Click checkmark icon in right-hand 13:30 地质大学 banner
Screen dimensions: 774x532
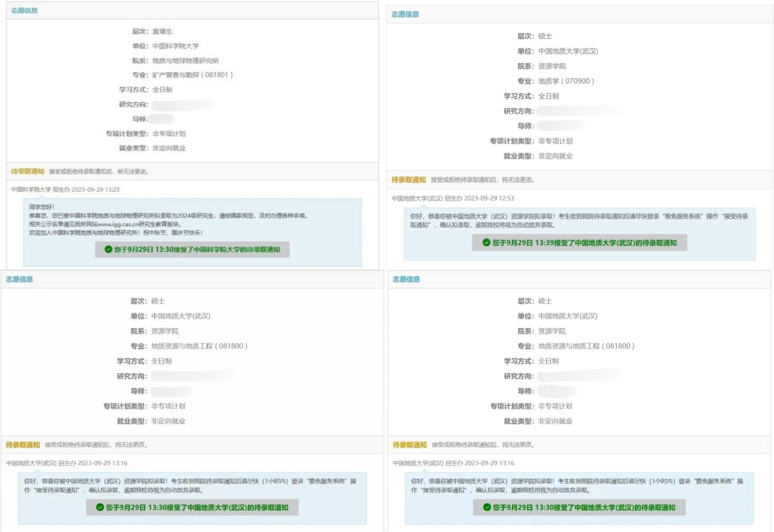(x=487, y=507)
